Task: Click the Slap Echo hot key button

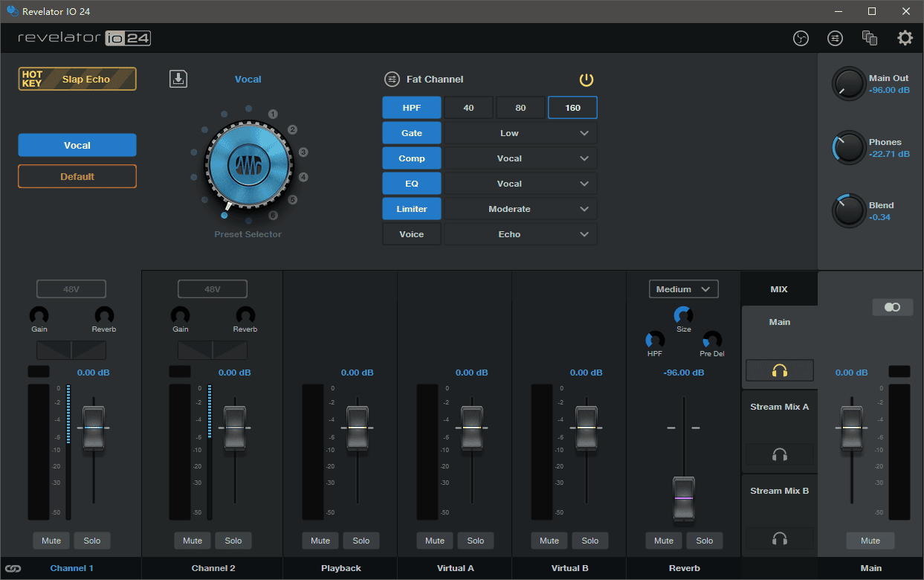Action: pyautogui.click(x=77, y=79)
